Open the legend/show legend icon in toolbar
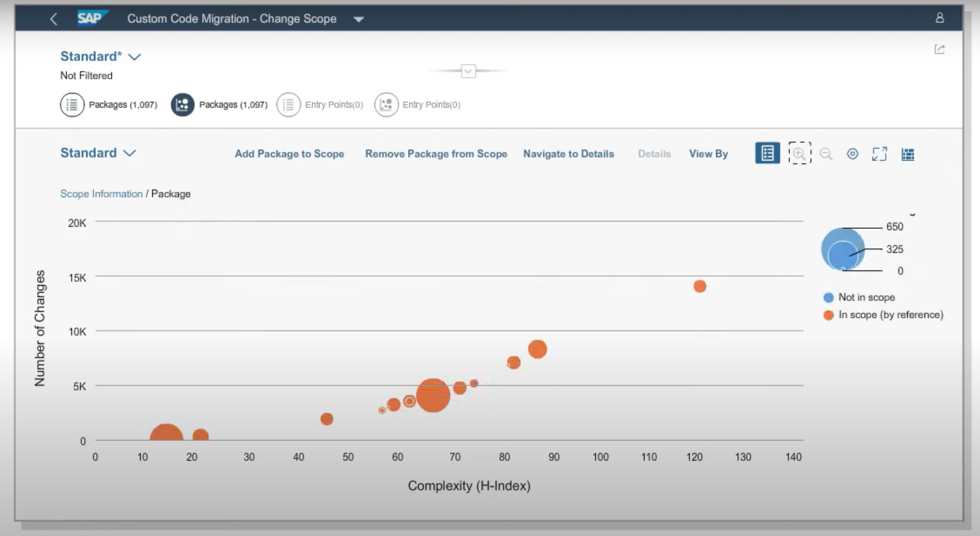 pyautogui.click(x=767, y=154)
